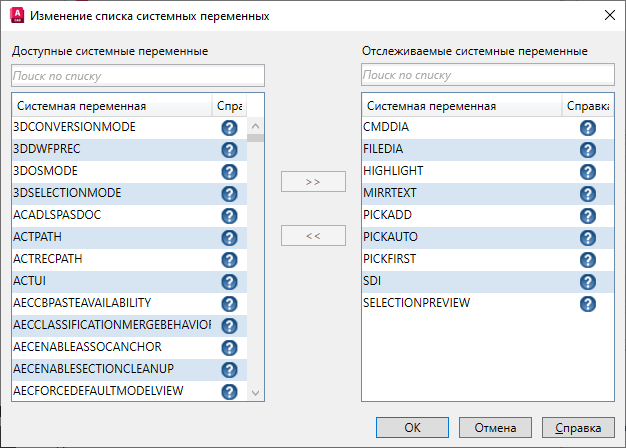This screenshot has height=448, width=626.
Task: Open help icon for CMDDIA
Action: coord(587,128)
